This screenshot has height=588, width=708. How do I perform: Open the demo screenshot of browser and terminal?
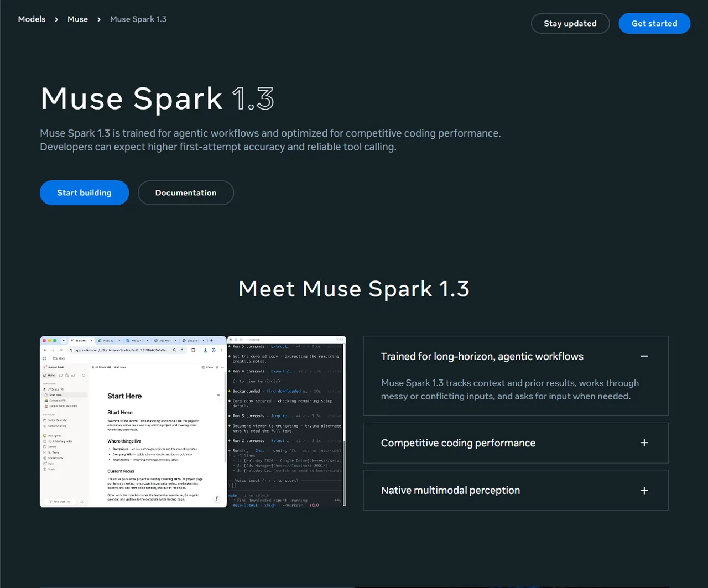(193, 422)
